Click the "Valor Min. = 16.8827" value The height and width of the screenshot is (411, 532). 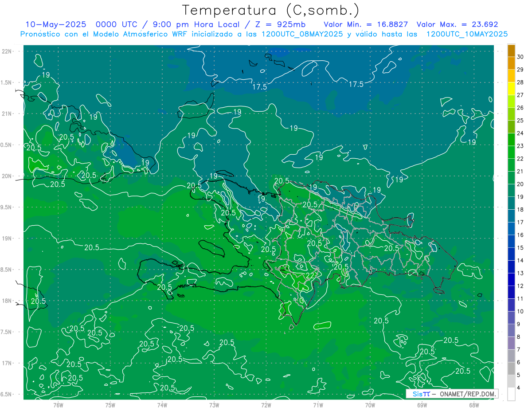[366, 24]
